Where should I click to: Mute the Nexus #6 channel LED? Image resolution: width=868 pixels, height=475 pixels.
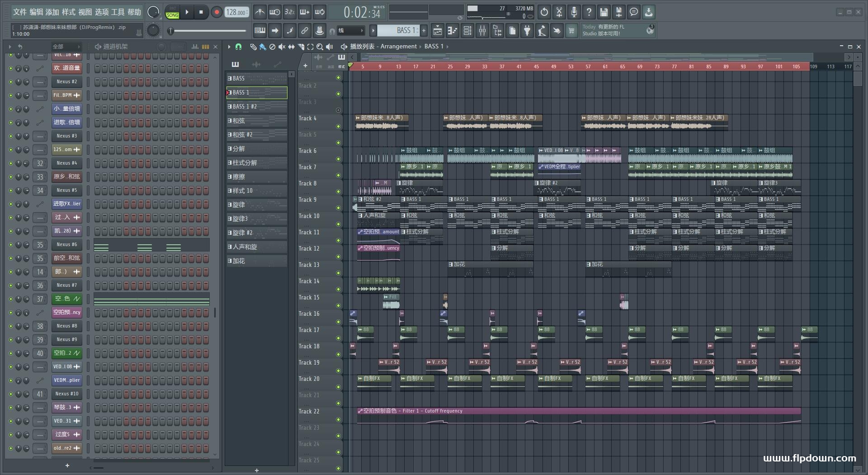click(11, 245)
